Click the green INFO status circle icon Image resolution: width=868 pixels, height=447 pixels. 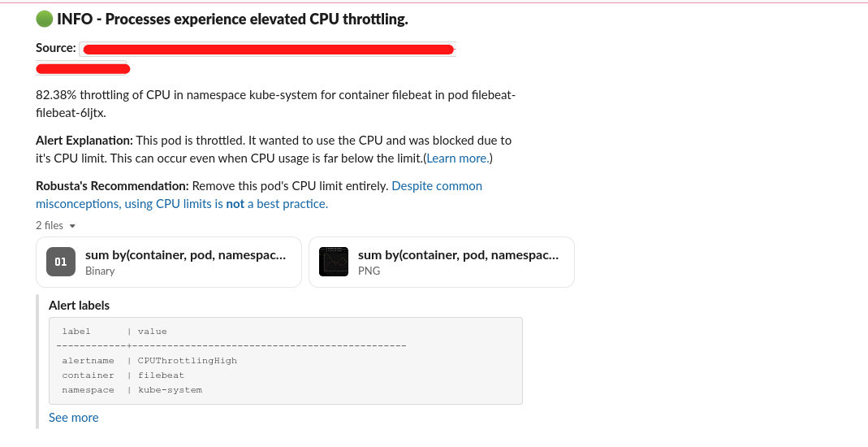coord(45,19)
